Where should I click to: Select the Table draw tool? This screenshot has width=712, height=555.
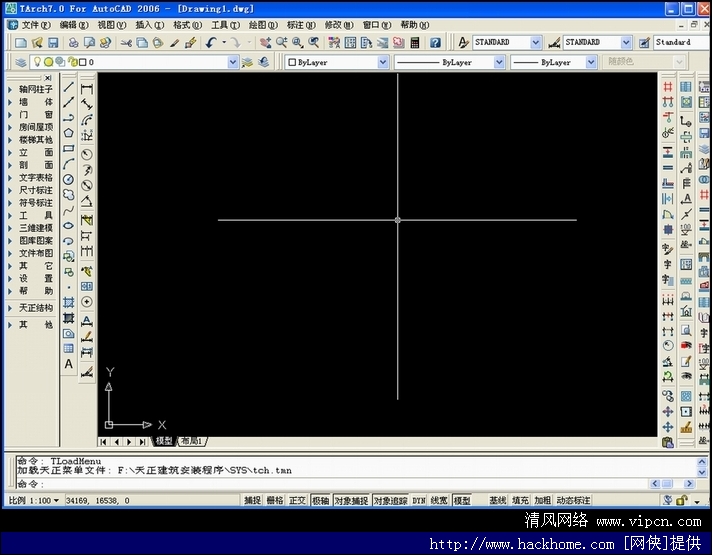pyautogui.click(x=69, y=348)
